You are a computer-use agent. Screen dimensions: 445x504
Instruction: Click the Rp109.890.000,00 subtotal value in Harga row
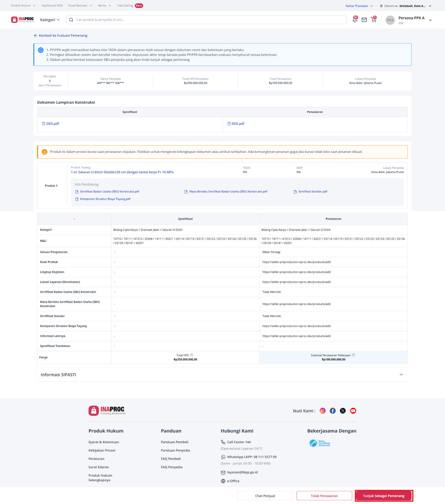coord(334,359)
